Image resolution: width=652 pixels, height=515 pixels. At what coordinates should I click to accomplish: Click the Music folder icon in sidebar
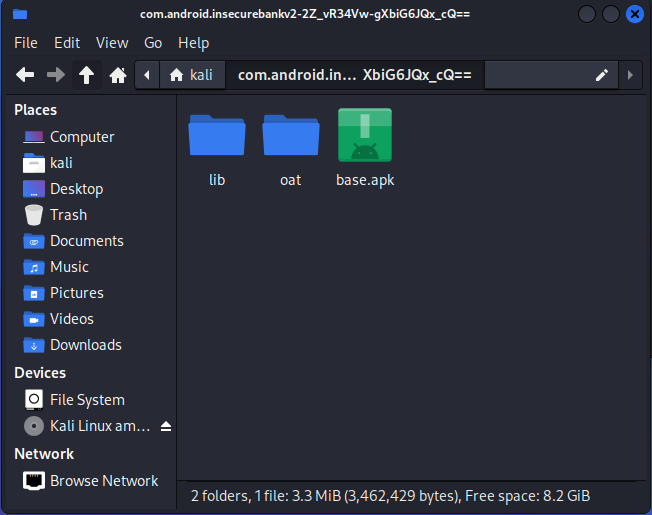click(x=34, y=267)
